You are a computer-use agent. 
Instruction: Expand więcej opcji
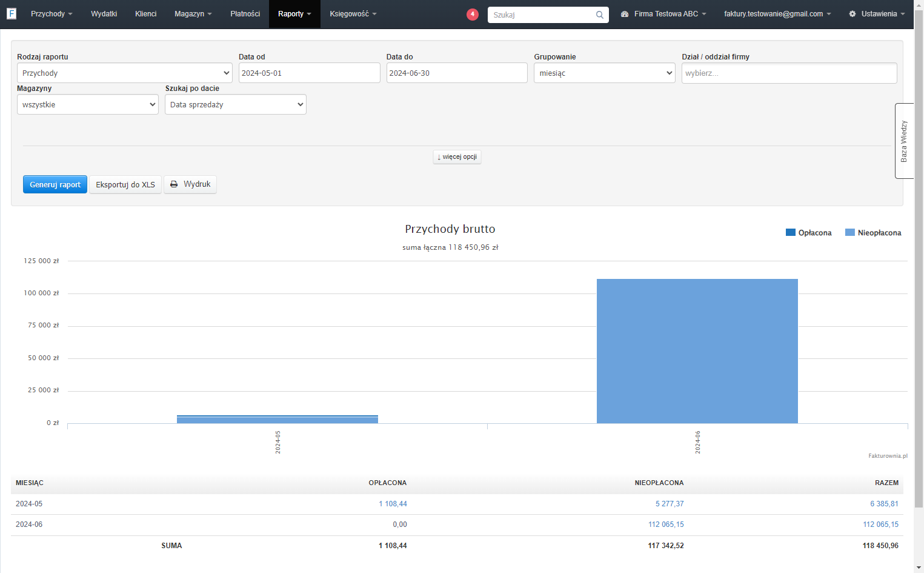pos(457,157)
